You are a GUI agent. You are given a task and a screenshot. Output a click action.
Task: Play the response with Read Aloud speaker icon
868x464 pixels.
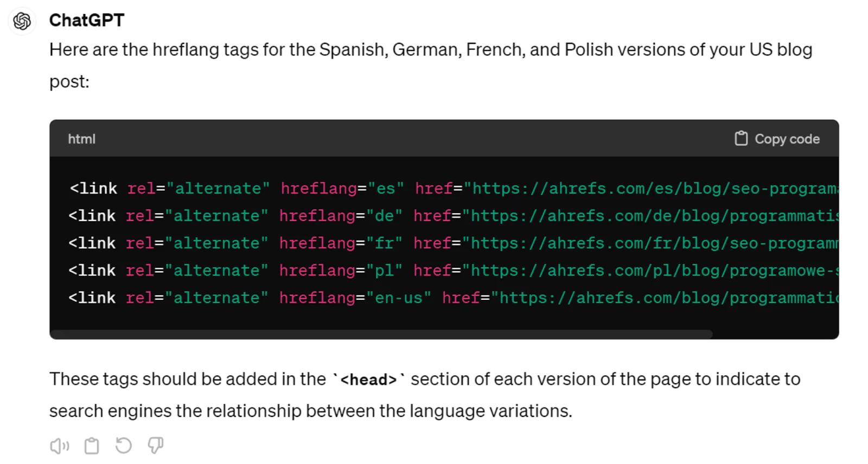click(x=59, y=446)
